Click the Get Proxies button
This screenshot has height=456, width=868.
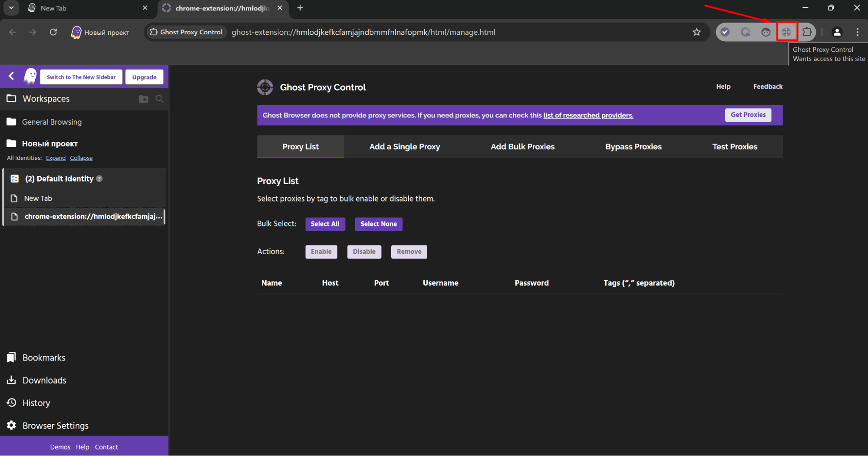[x=748, y=115]
